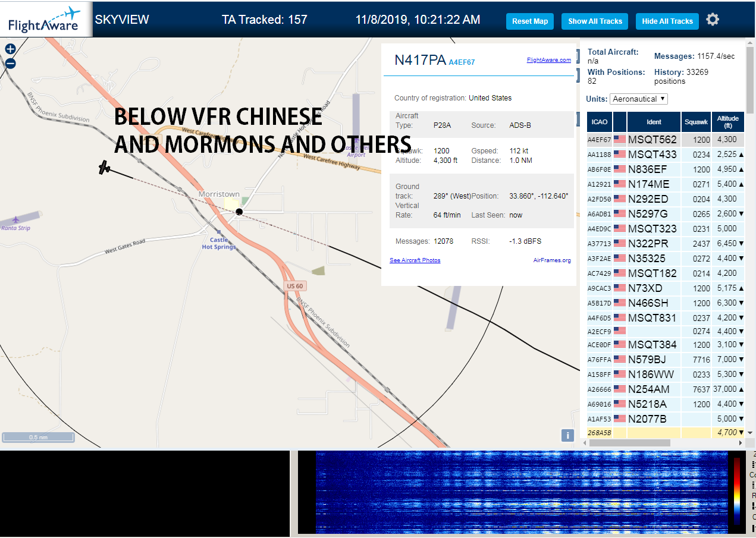The image size is (756, 538).
Task: Click the 7716 squawk cell
Action: pyautogui.click(x=697, y=359)
